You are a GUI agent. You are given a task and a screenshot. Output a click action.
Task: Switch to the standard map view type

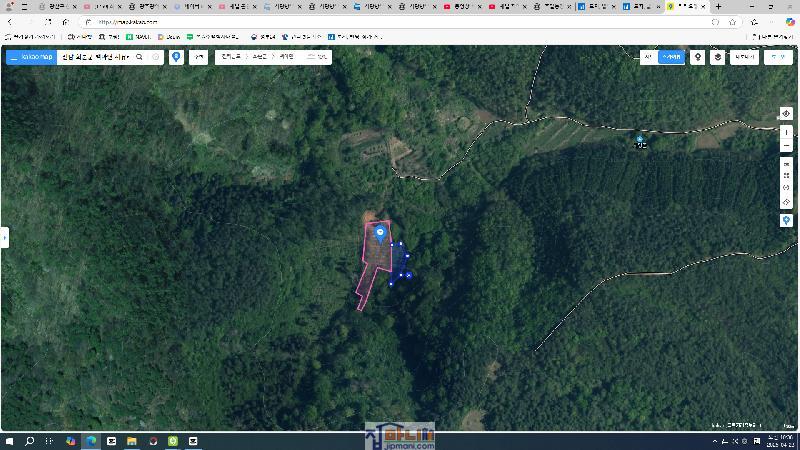[x=648, y=58]
